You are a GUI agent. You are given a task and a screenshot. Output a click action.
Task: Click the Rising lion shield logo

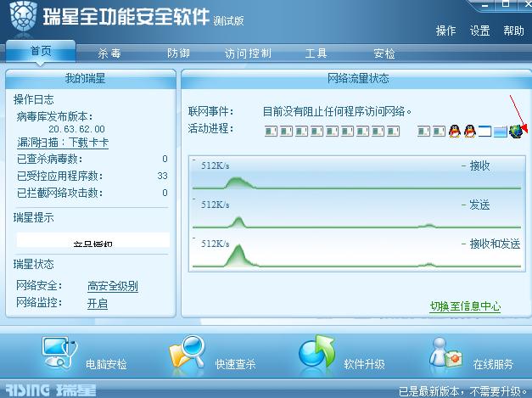[x=23, y=16]
